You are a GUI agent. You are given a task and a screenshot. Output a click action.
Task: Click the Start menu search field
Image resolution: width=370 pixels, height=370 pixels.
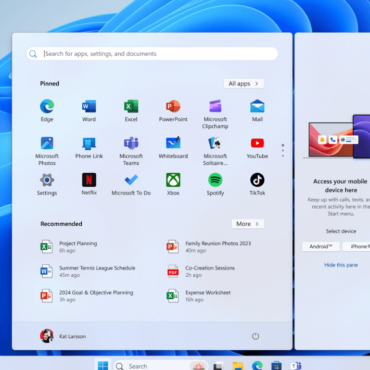pyautogui.click(x=152, y=54)
